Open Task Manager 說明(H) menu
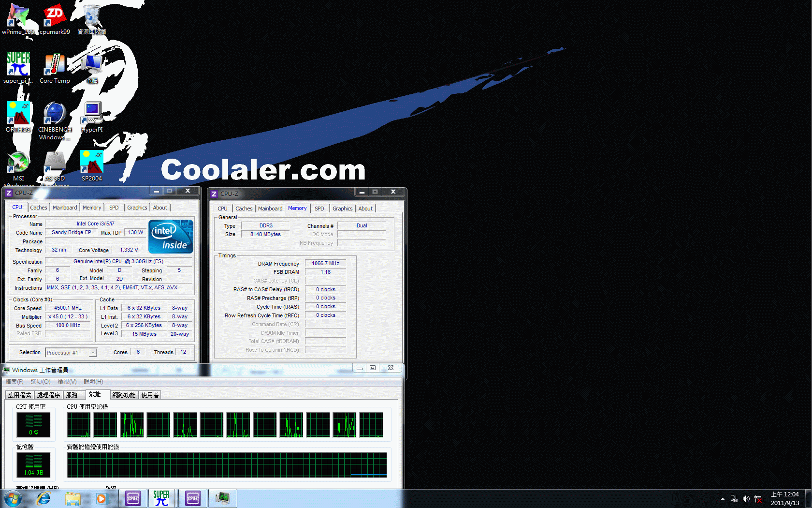Viewport: 812px width, 508px height. (93, 382)
